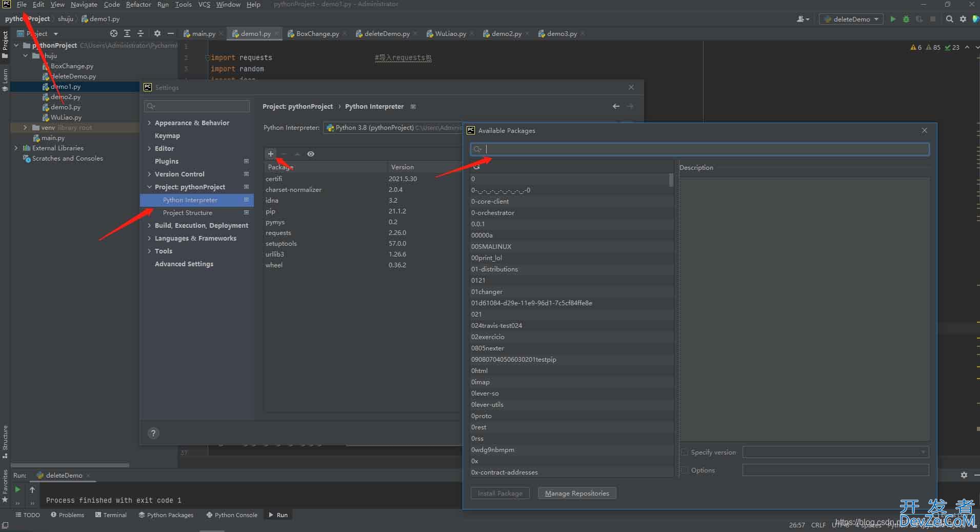
Task: Expand the Editor settings section
Action: click(149, 148)
